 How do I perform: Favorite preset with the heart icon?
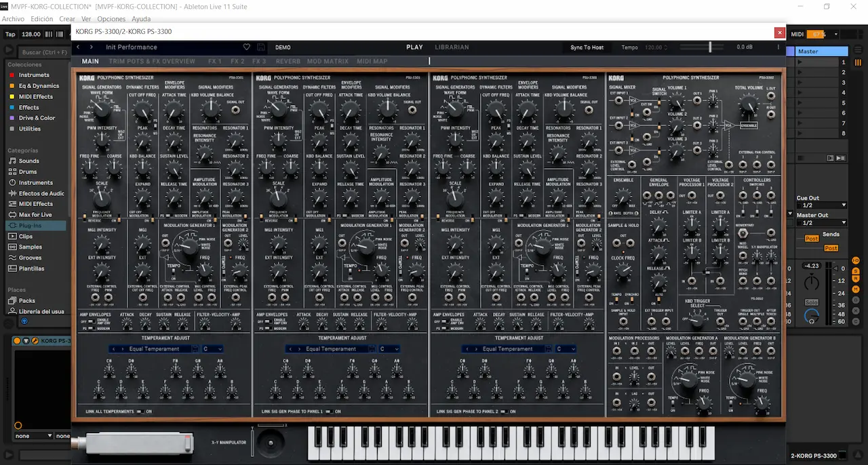247,47
